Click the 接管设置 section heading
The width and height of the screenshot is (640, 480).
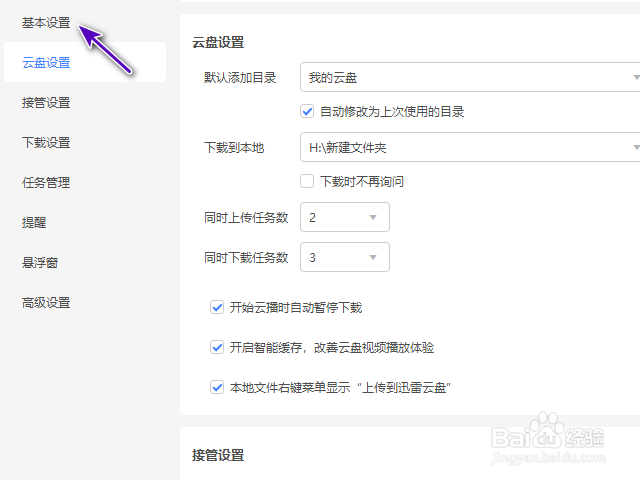(218, 455)
